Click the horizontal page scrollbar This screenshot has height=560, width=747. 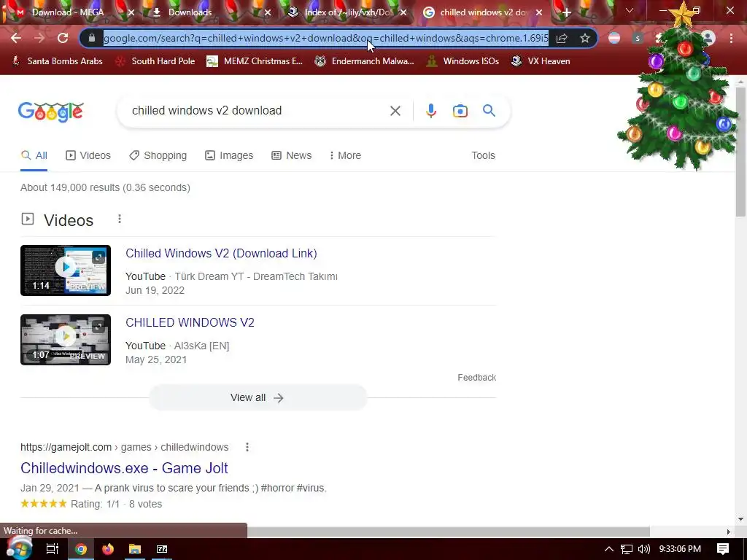tap(448, 532)
